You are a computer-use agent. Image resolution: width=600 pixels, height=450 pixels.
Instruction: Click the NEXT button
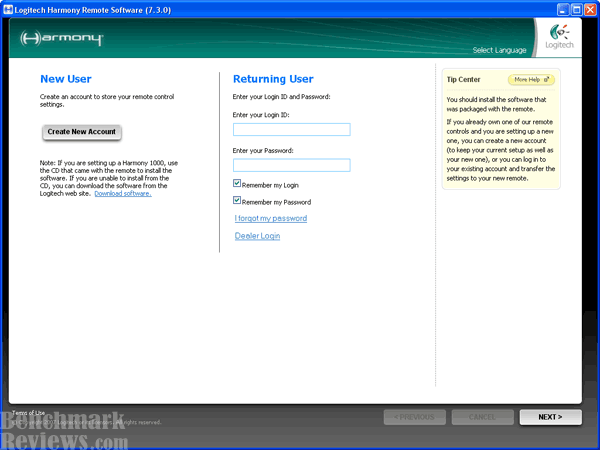550,417
